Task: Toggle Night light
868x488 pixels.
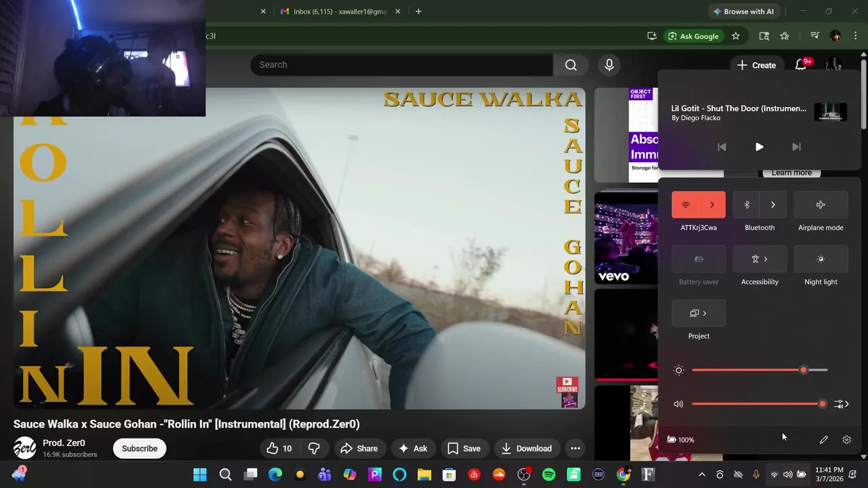Action: (821, 259)
